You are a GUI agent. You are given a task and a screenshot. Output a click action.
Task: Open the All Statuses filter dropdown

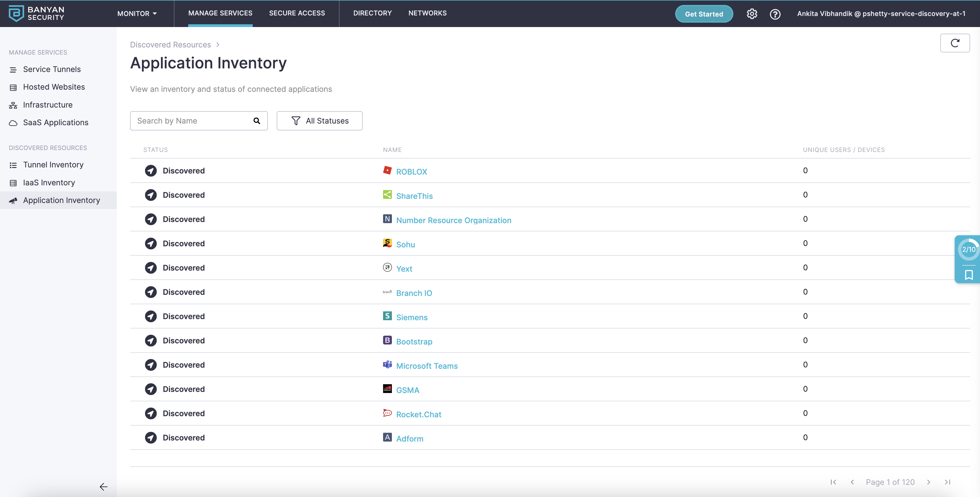320,121
